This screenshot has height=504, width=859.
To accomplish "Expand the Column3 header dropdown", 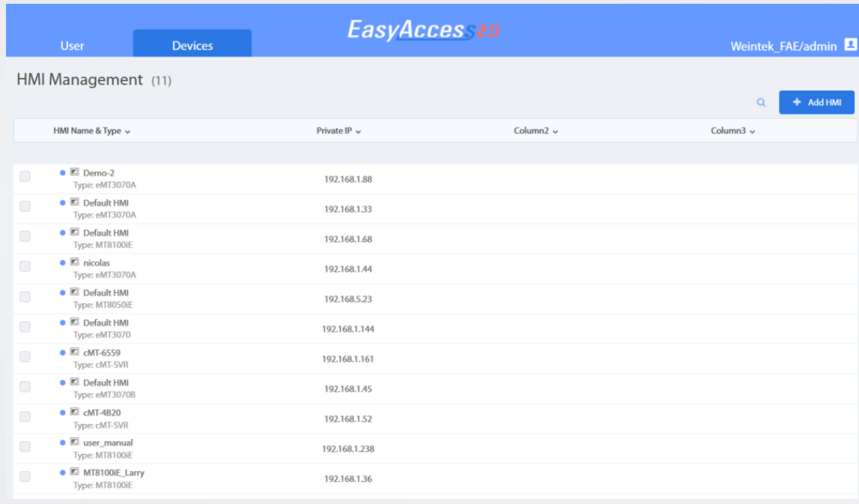I will [x=733, y=131].
